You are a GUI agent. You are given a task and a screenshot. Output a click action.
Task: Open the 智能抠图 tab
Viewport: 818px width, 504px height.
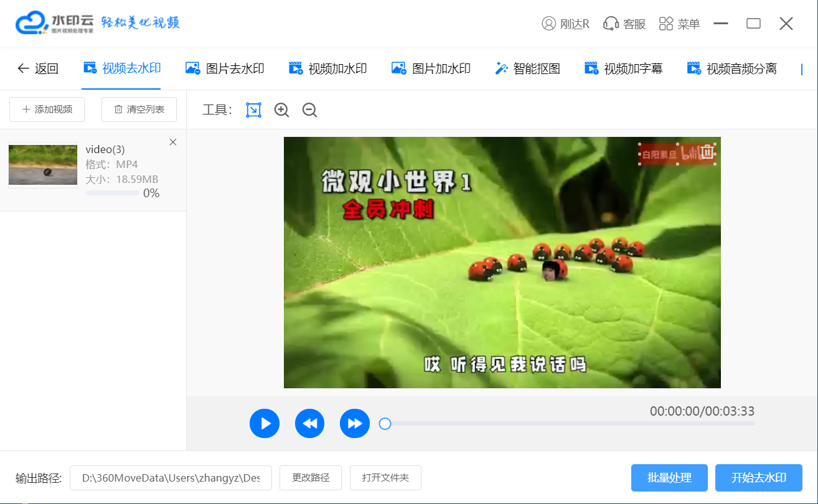click(x=527, y=68)
